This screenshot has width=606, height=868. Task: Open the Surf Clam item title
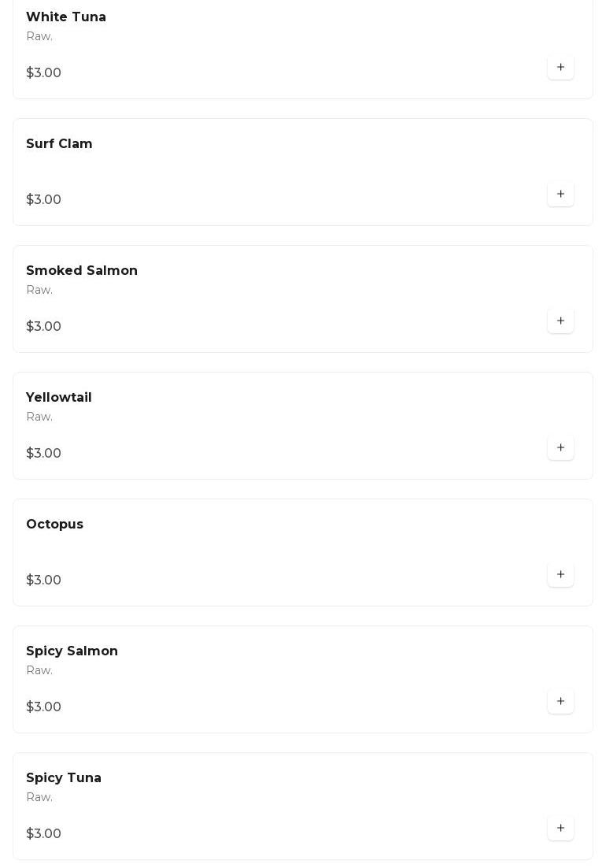tap(59, 144)
